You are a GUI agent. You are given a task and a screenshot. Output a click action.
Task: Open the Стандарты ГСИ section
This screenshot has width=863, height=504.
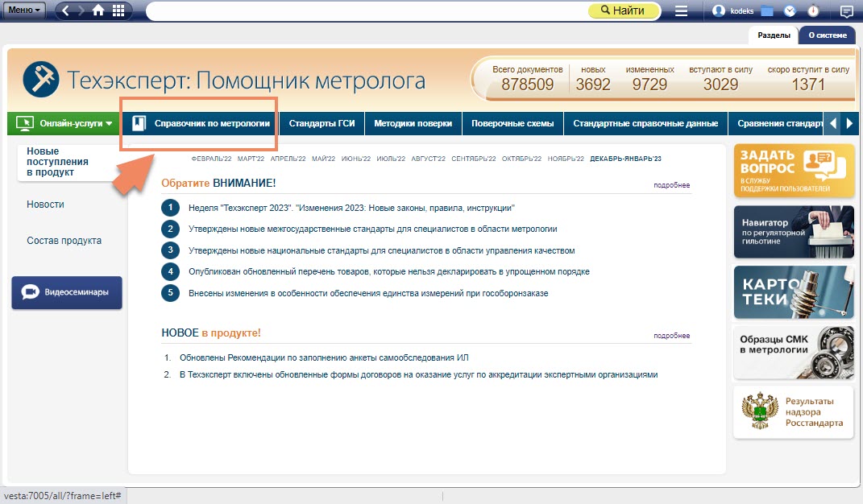click(x=322, y=123)
